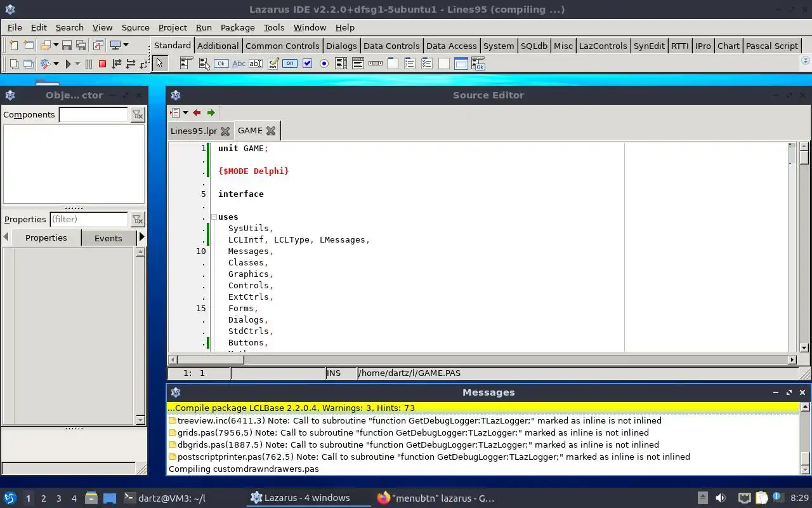Close the GAME editor tab
This screenshot has height=508, width=812.
(271, 131)
